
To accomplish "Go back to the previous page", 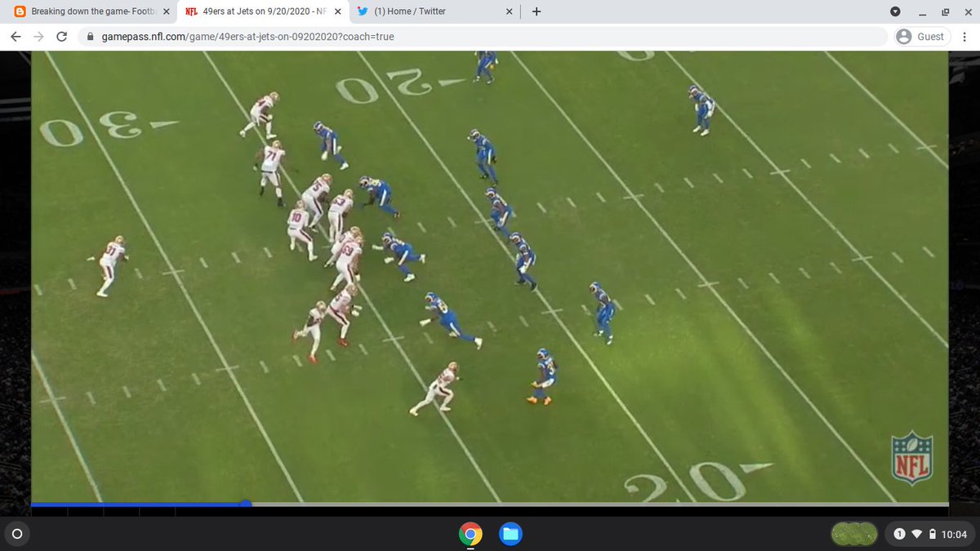I will 16,37.
